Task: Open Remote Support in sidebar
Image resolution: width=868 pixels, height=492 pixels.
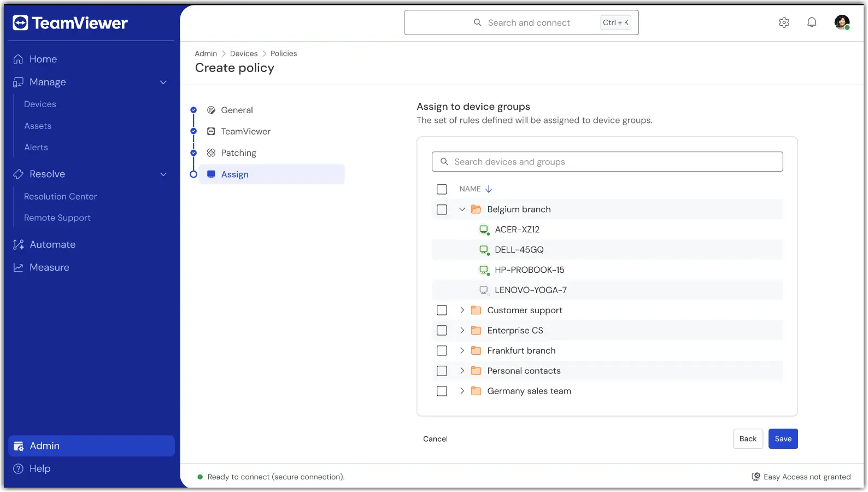Action: click(57, 218)
